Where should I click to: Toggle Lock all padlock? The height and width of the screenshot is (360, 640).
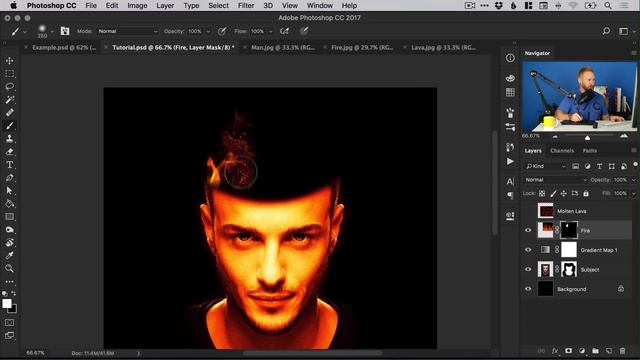point(586,193)
